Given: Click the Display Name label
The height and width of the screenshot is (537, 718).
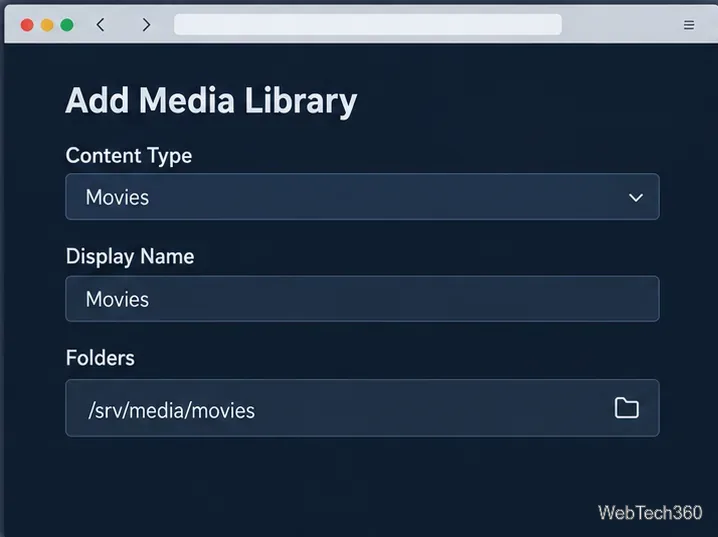Looking at the screenshot, I should [x=130, y=256].
